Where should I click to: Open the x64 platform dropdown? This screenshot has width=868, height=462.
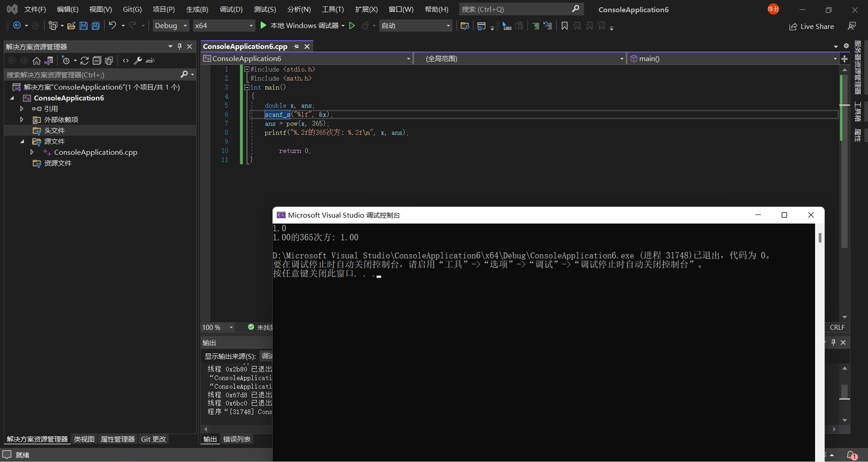coord(224,26)
